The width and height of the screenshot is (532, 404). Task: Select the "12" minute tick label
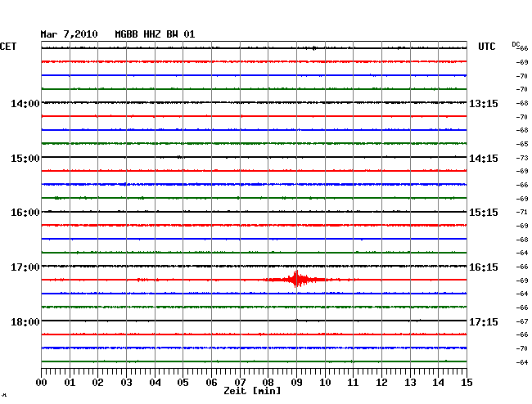tap(381, 382)
